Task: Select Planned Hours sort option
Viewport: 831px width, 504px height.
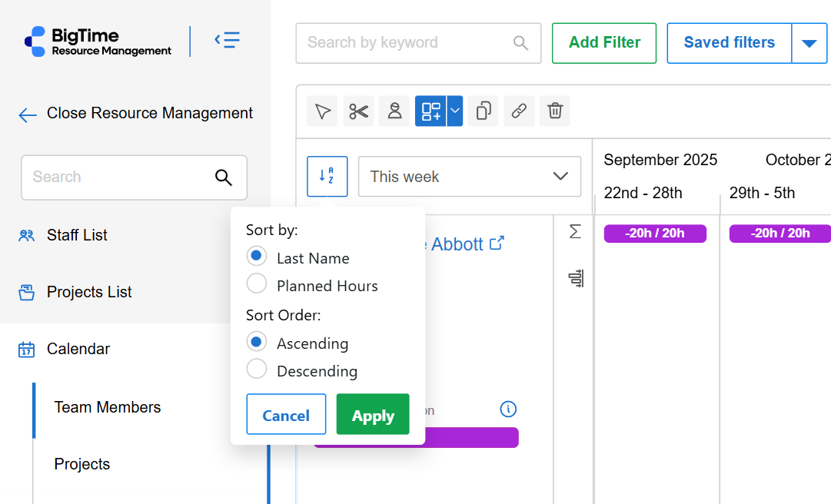Action: pos(257,284)
